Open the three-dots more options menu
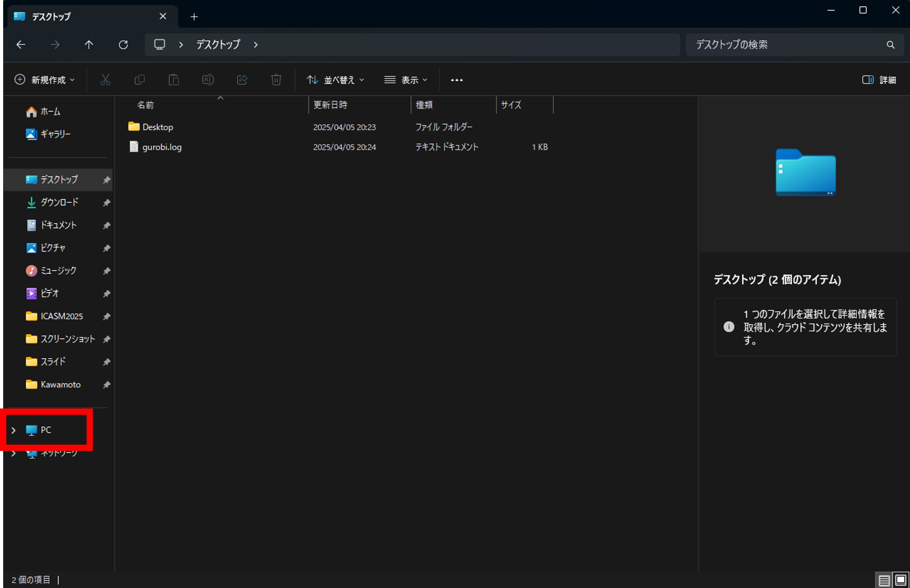 coord(456,80)
